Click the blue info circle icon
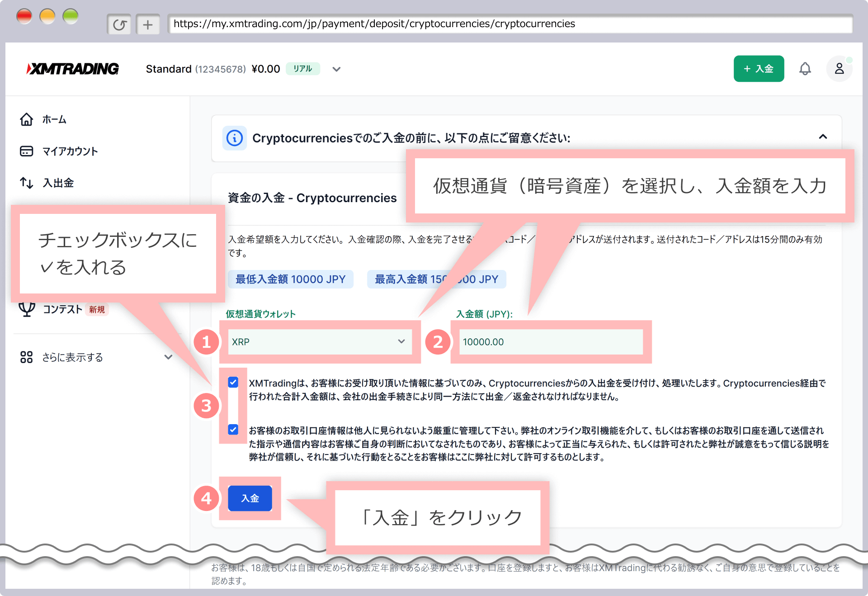 pyautogui.click(x=235, y=138)
